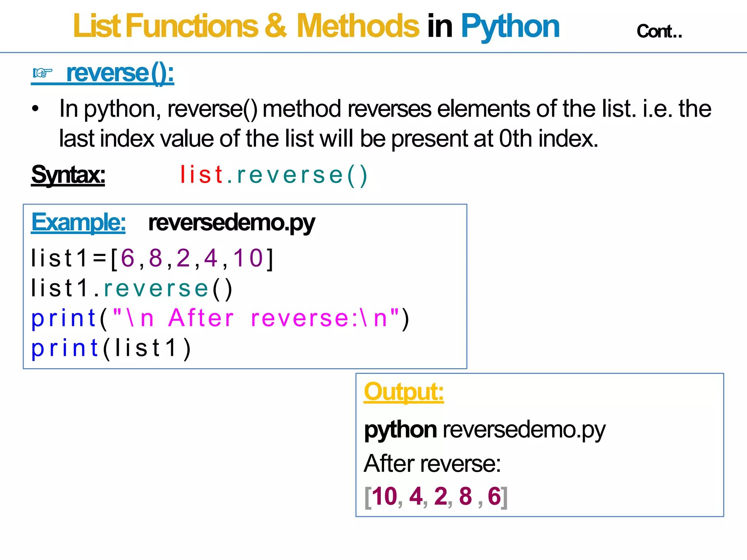Viewport: 747px width, 560px height.
Task: Click code line 'print(list1)'
Action: click(111, 348)
